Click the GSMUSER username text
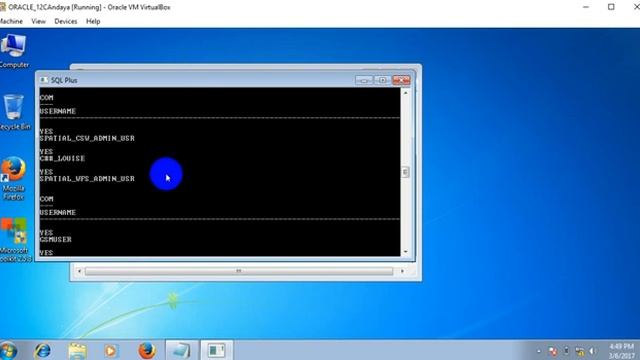The height and width of the screenshot is (360, 640). (x=56, y=240)
